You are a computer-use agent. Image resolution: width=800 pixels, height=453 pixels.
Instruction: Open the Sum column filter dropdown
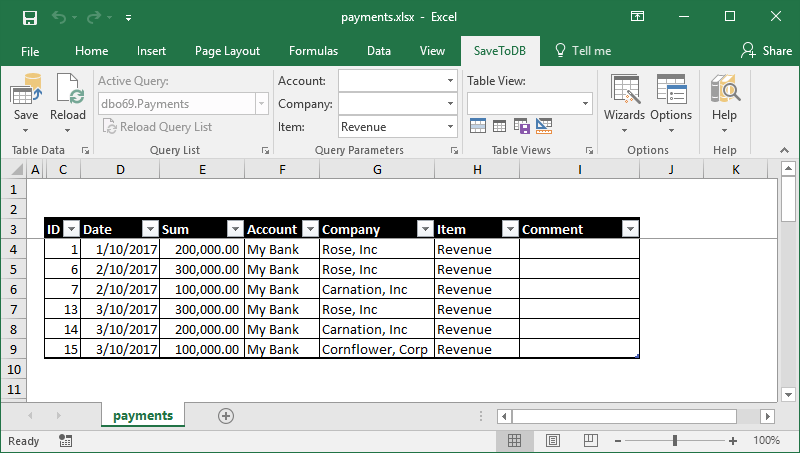(x=235, y=230)
